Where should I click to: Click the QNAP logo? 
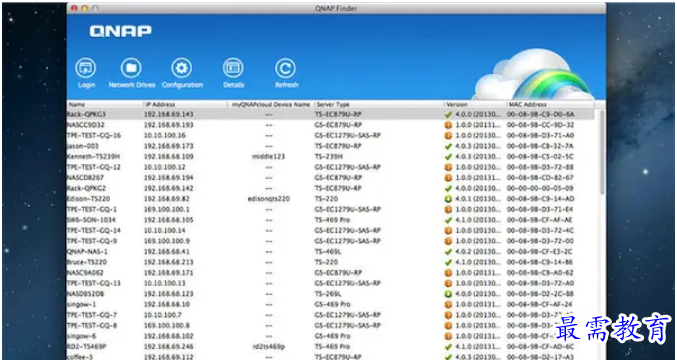click(120, 31)
